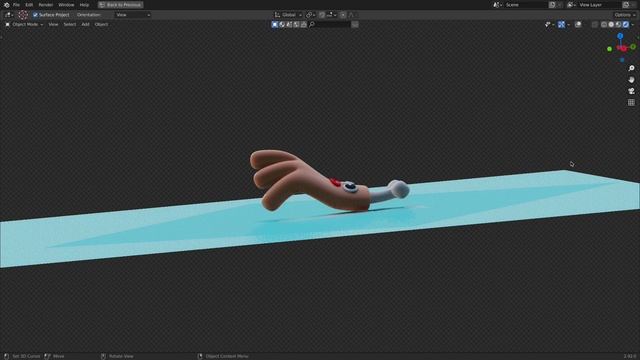The height and width of the screenshot is (360, 640).
Task: Click the fourth selection mode icon
Action: [x=297, y=24]
